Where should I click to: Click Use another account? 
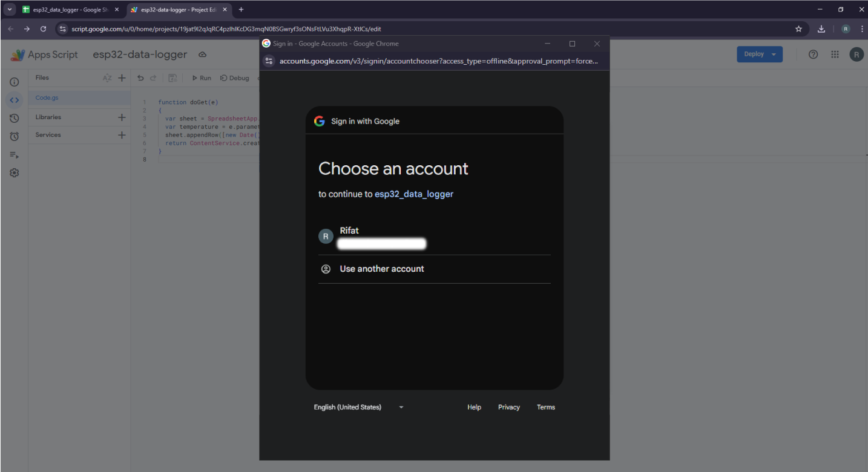pos(381,269)
